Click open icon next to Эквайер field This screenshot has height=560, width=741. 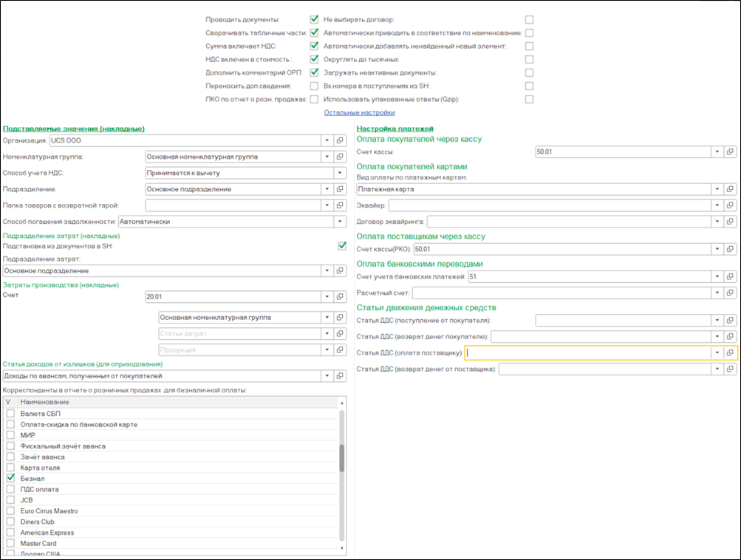coord(730,205)
